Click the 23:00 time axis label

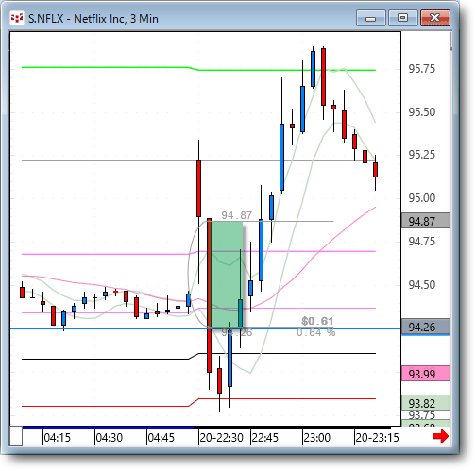tap(317, 438)
